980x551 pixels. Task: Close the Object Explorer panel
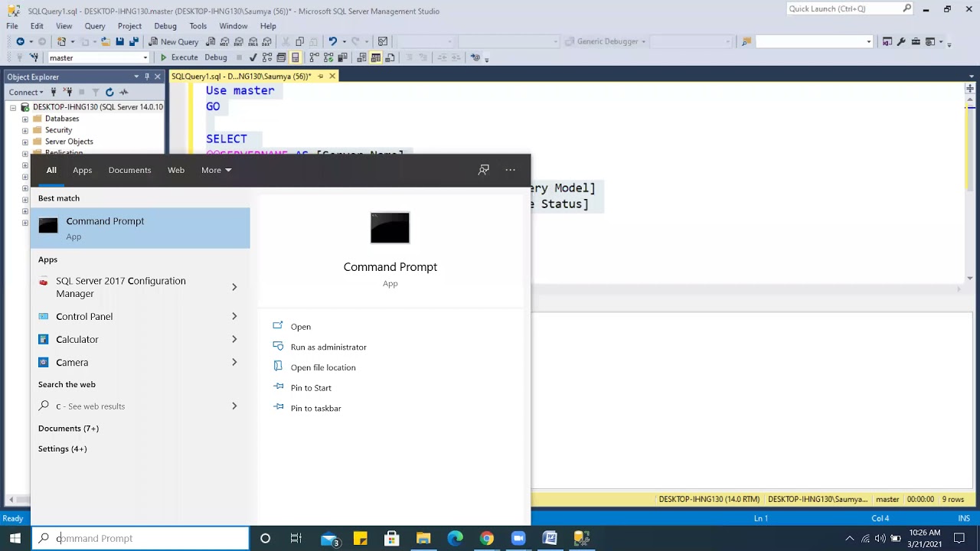tap(157, 77)
